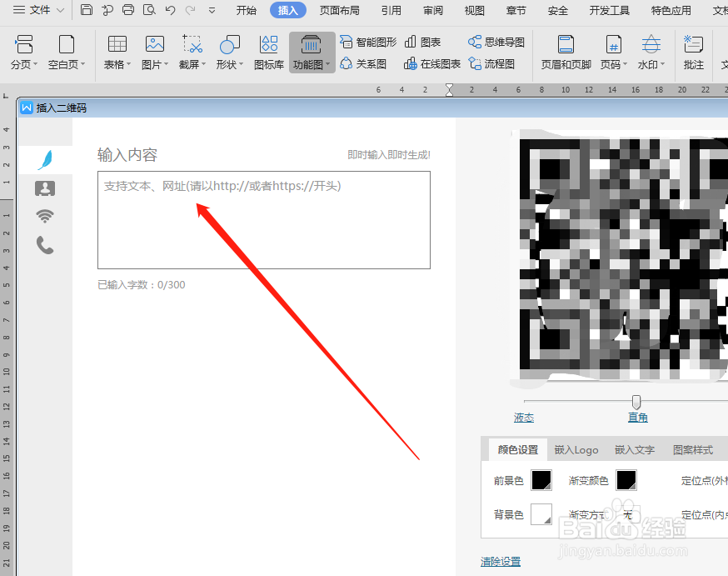Pick the 渐变颜色 gradient color swatch
Viewport: 728px width, 576px height.
tap(626, 480)
